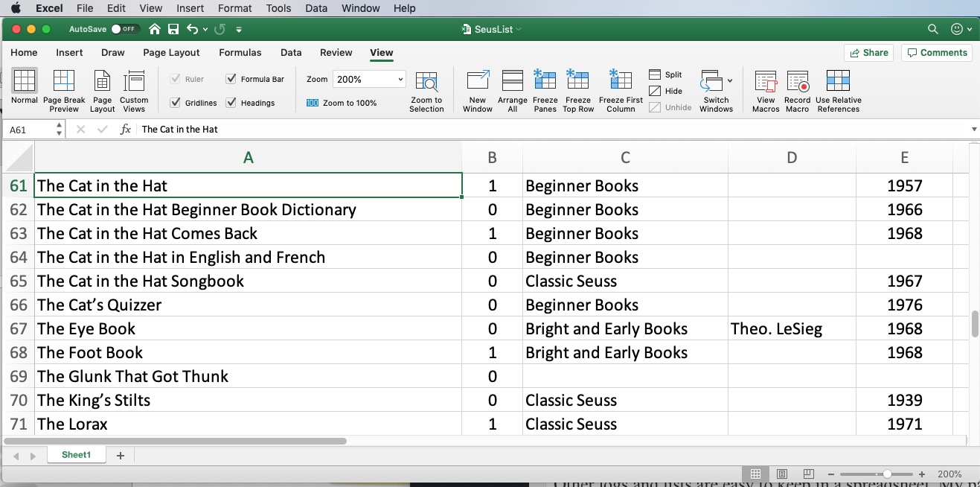Click Record Macro
Screen dimensions: 980x487
point(797,91)
